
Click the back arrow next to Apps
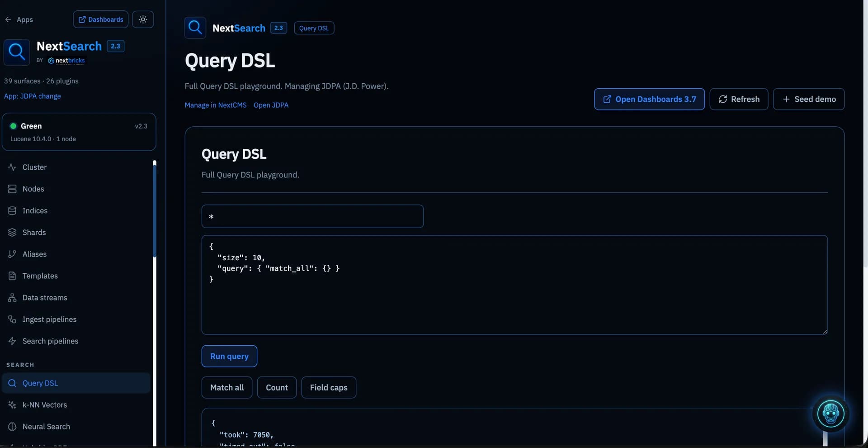point(8,19)
